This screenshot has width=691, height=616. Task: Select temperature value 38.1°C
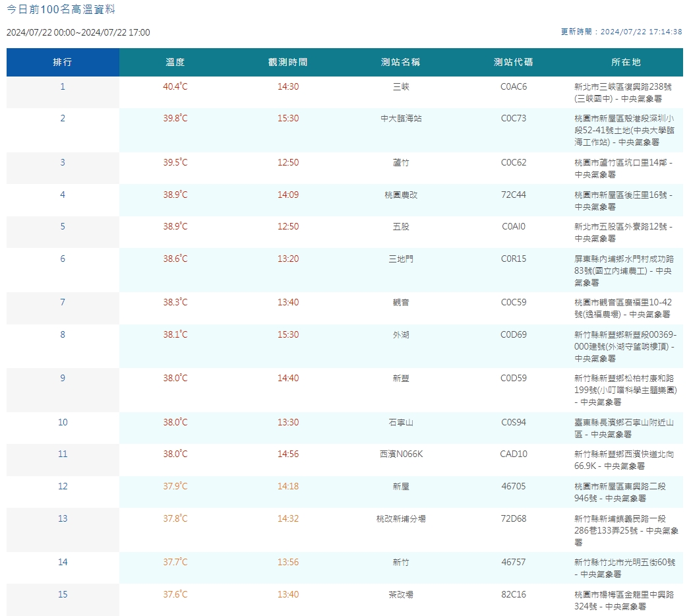175,334
